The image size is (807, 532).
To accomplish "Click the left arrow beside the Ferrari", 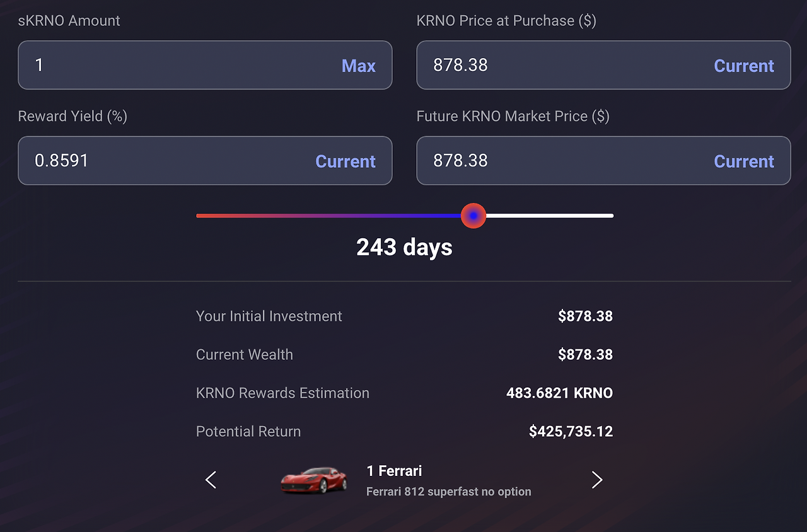I will [211, 480].
